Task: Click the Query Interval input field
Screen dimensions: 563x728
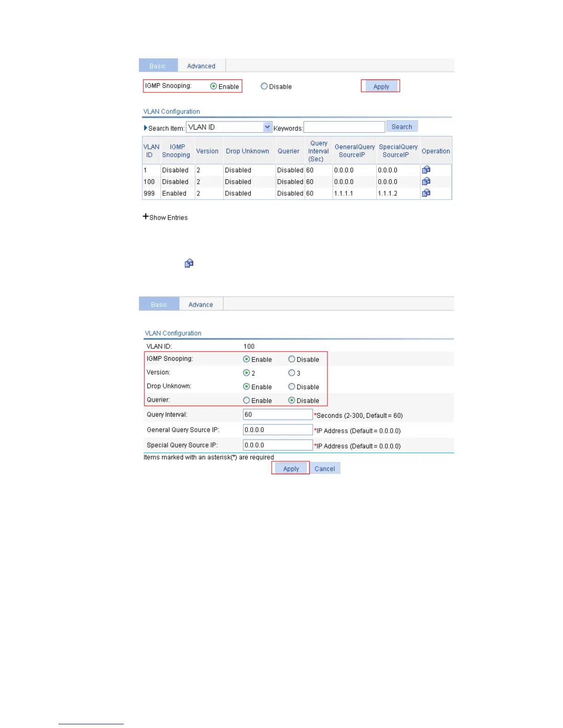Action: (x=278, y=415)
